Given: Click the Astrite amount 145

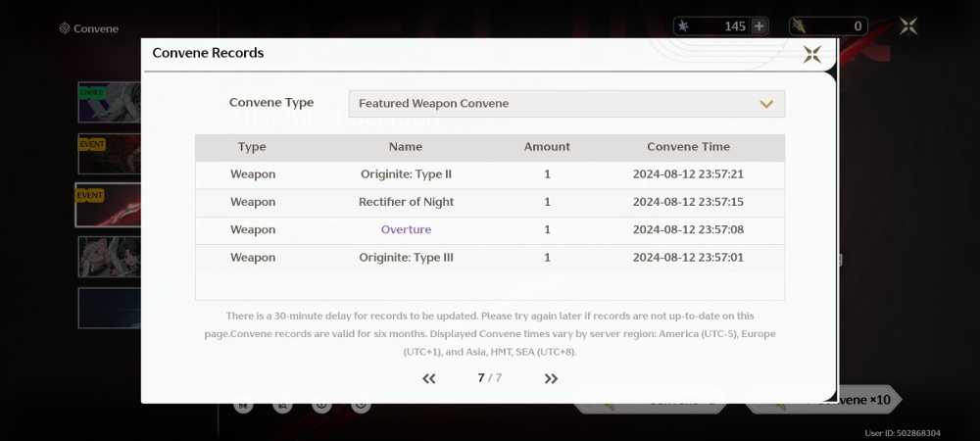Looking at the screenshot, I should click(735, 26).
